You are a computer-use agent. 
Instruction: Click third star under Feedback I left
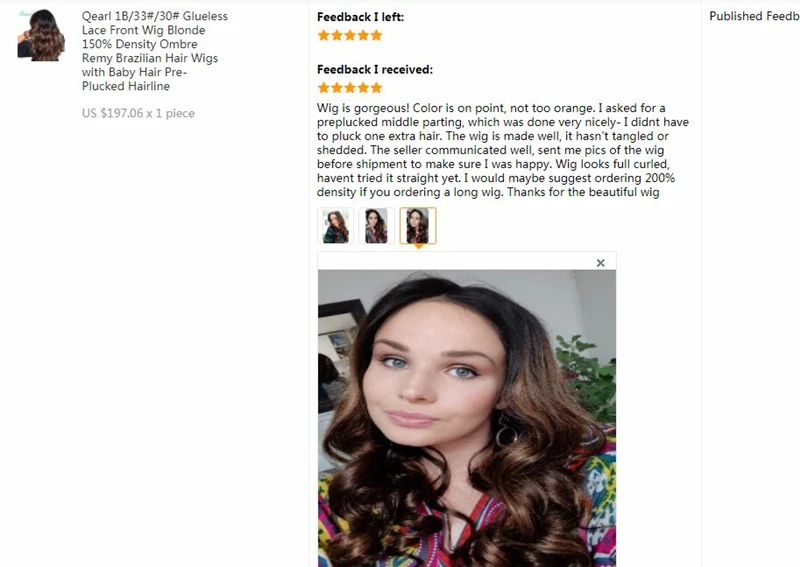click(350, 35)
